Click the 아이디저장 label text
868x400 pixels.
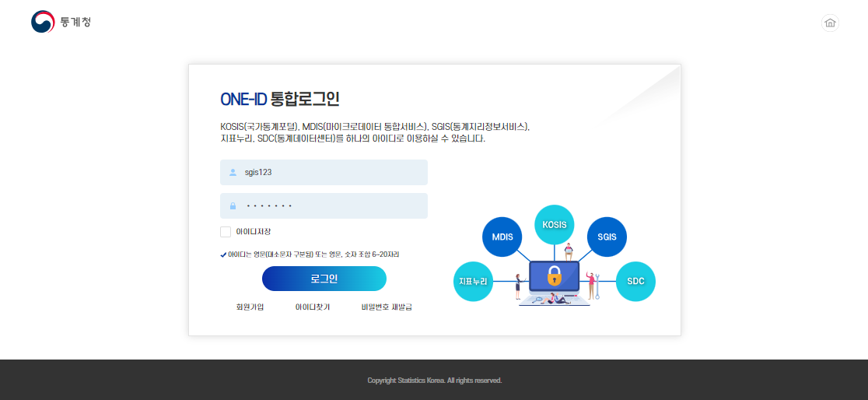point(254,232)
